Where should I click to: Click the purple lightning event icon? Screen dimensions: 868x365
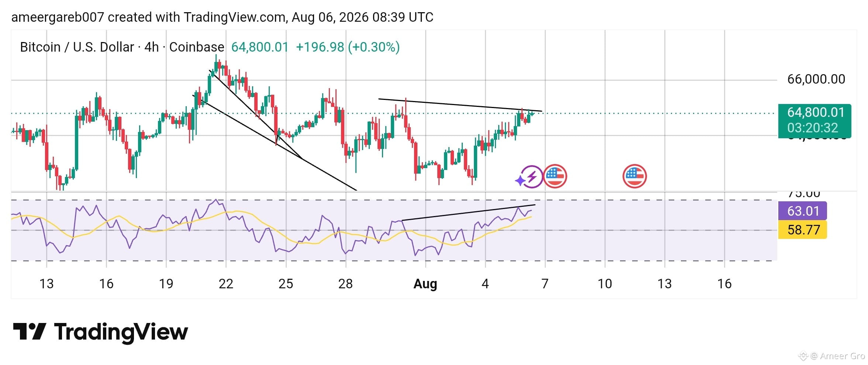(532, 176)
